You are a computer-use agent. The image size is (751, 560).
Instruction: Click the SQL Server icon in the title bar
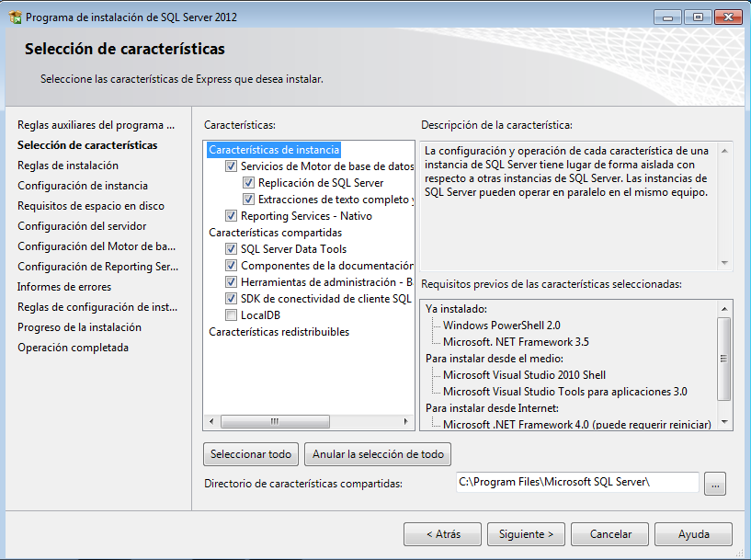(x=13, y=16)
